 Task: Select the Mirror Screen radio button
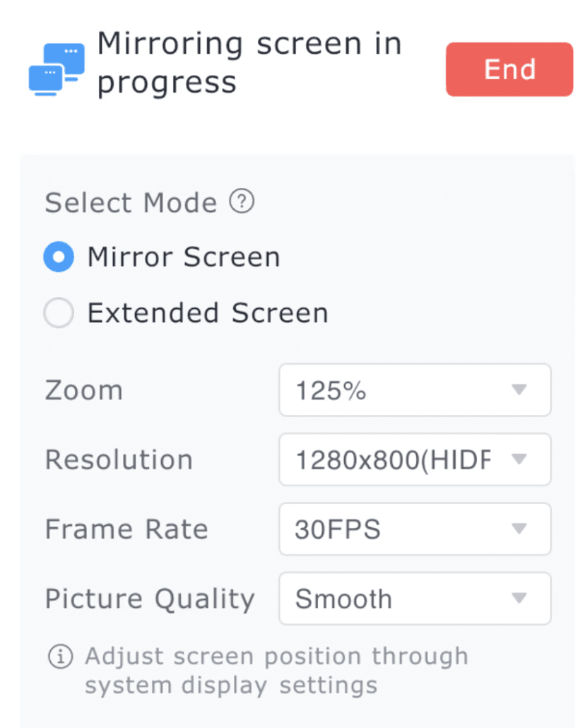(59, 257)
